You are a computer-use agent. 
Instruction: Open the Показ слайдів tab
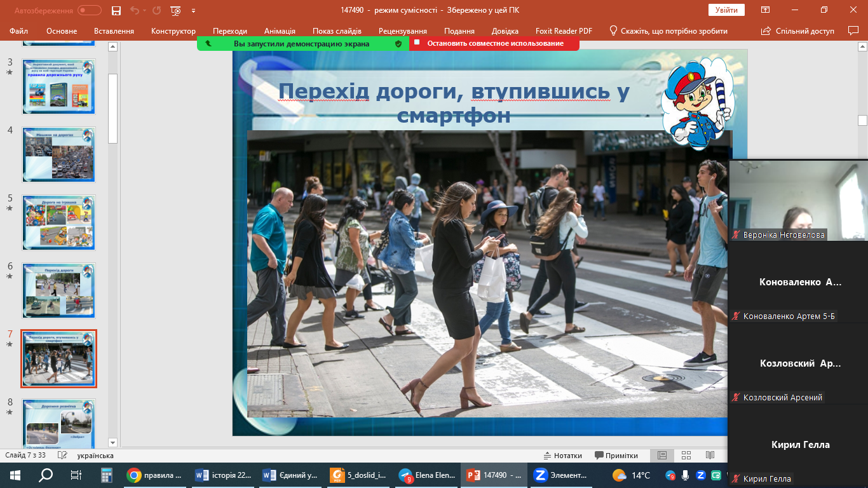(337, 31)
